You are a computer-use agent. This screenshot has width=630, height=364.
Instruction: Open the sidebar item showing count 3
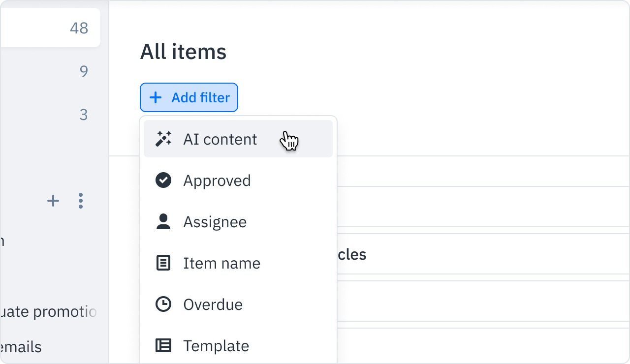[49, 115]
